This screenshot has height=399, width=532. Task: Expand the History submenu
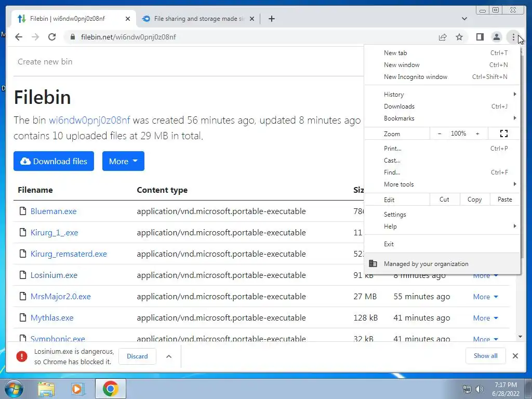point(442,95)
